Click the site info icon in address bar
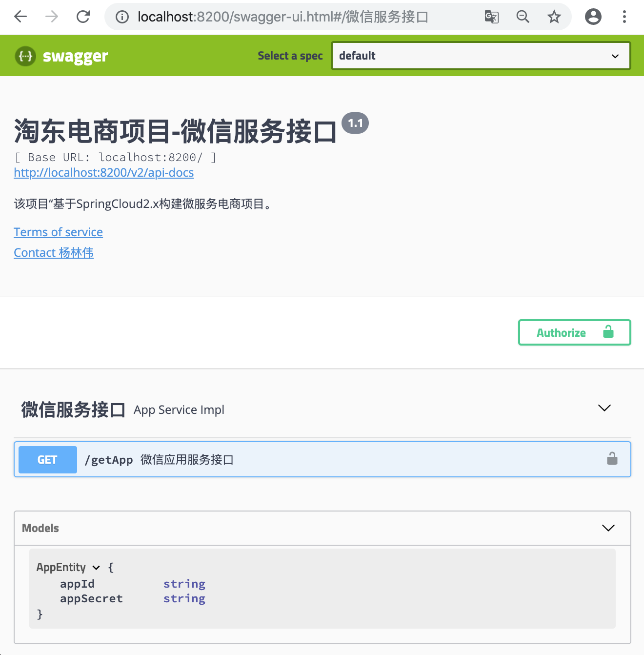 pos(122,17)
